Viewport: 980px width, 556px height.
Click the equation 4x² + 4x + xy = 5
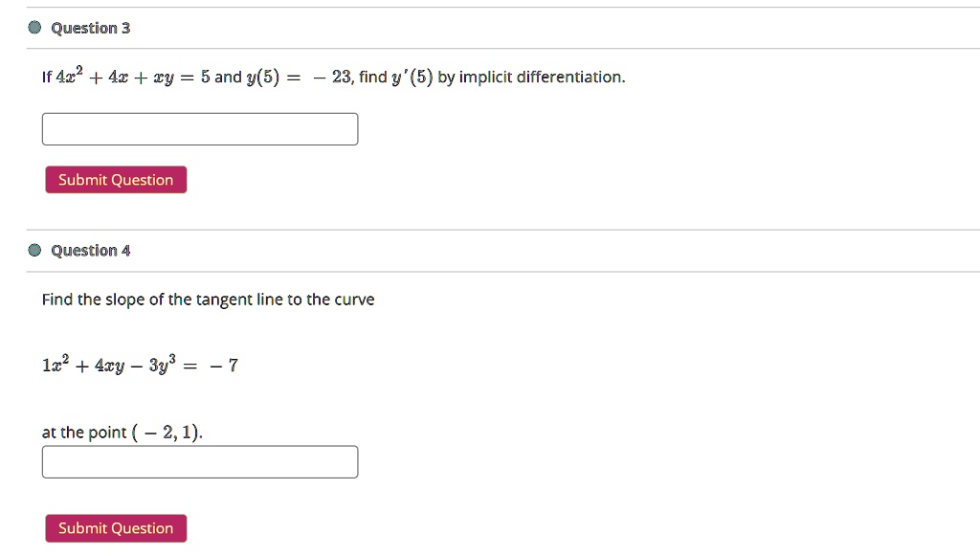(133, 77)
